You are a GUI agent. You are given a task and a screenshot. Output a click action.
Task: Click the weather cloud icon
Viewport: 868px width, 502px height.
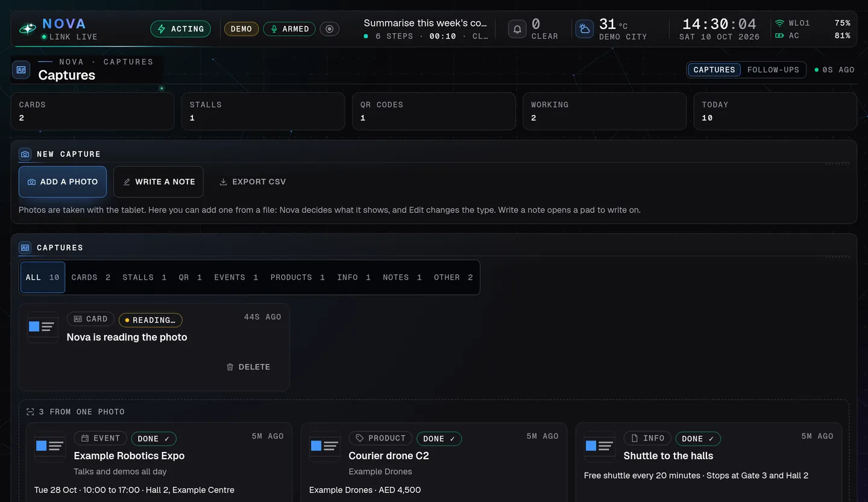(584, 29)
